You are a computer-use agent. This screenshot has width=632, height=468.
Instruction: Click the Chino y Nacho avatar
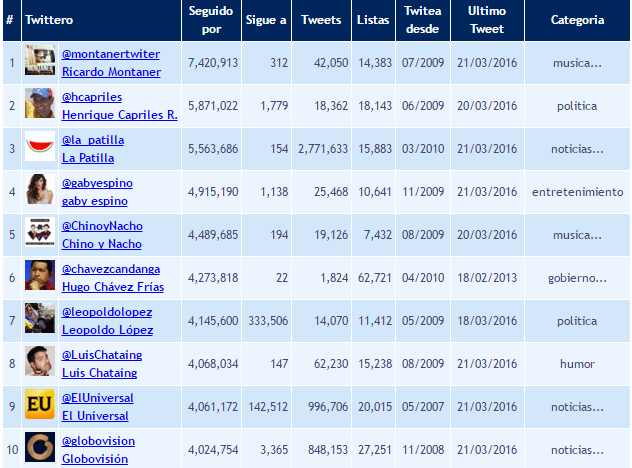40,232
